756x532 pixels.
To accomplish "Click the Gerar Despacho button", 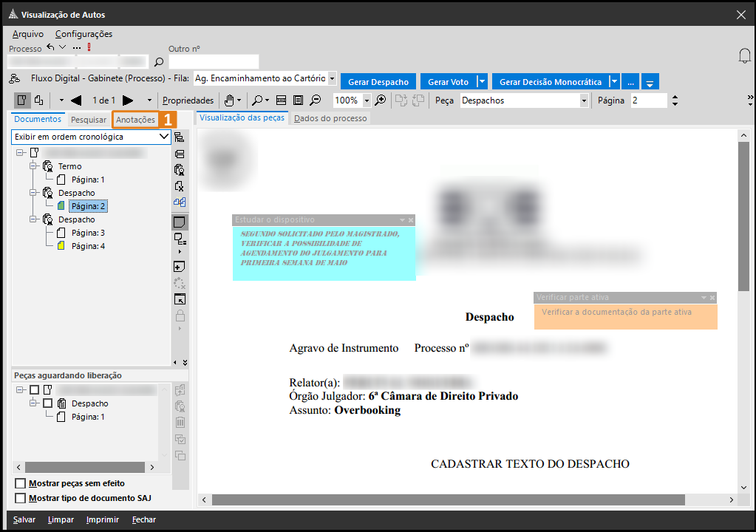I will (x=378, y=81).
